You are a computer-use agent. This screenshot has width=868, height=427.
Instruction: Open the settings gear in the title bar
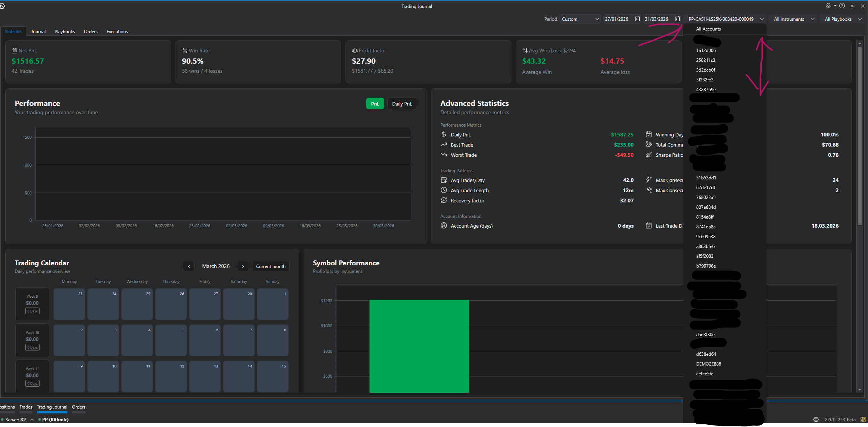pyautogui.click(x=828, y=6)
